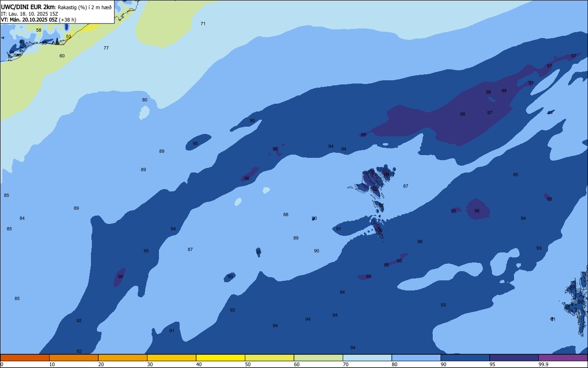588x368 pixels.
Task: Click the humidity value 71 on the map
Action: tap(203, 23)
